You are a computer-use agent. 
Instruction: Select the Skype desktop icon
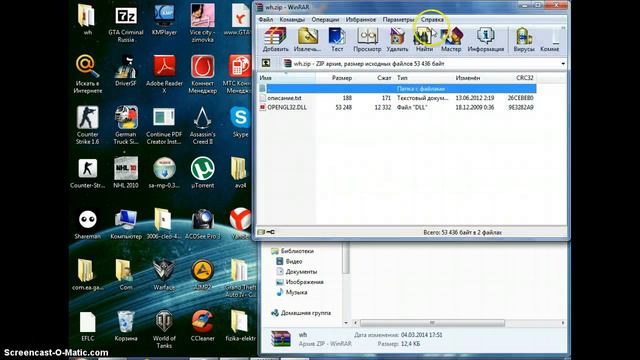240,122
